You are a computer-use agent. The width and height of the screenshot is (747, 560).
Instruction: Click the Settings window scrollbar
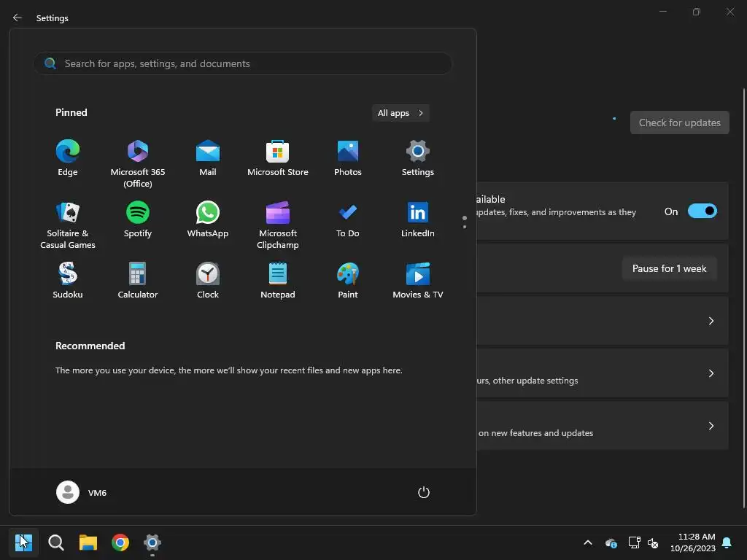click(743, 297)
